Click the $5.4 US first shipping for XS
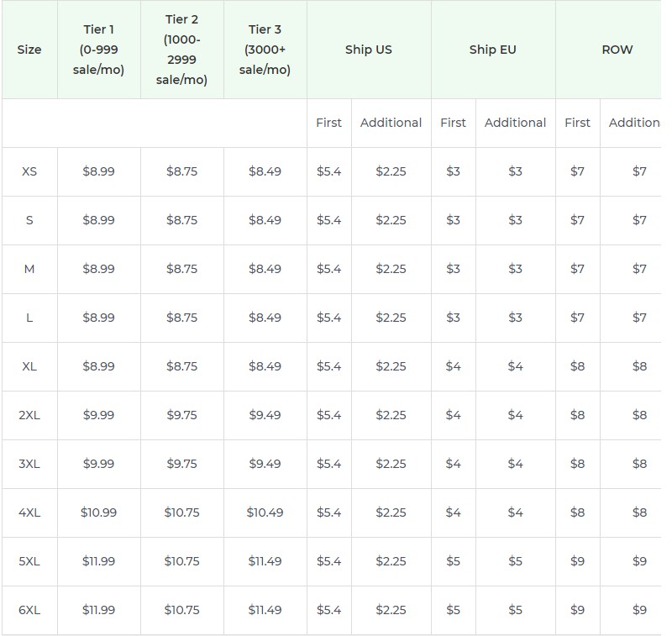The width and height of the screenshot is (672, 636). tap(328, 172)
